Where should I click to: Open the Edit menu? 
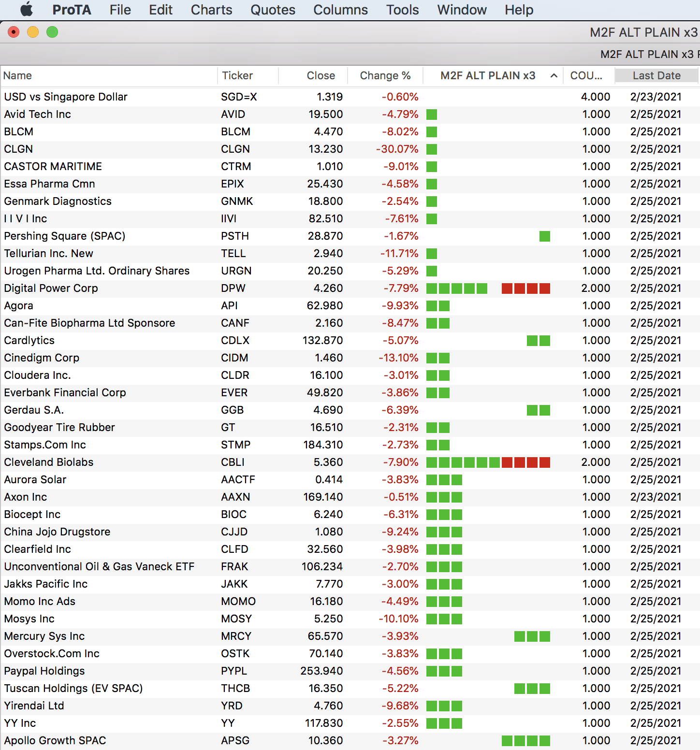(160, 10)
